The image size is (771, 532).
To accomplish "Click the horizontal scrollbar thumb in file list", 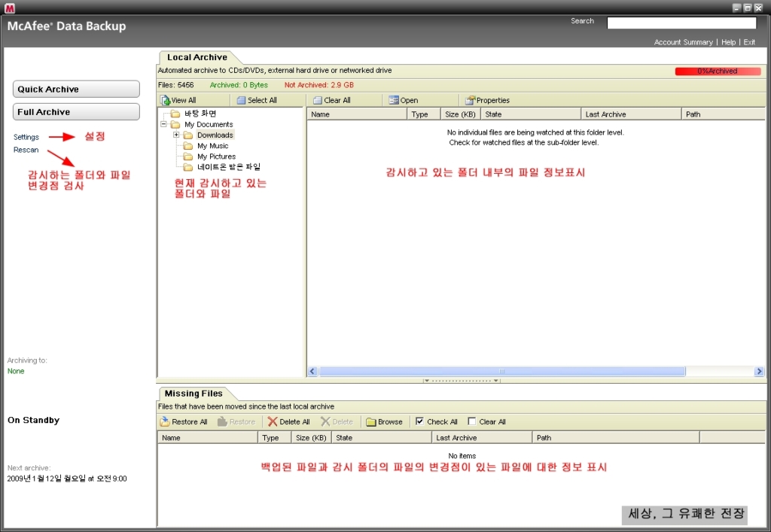I will [x=501, y=372].
